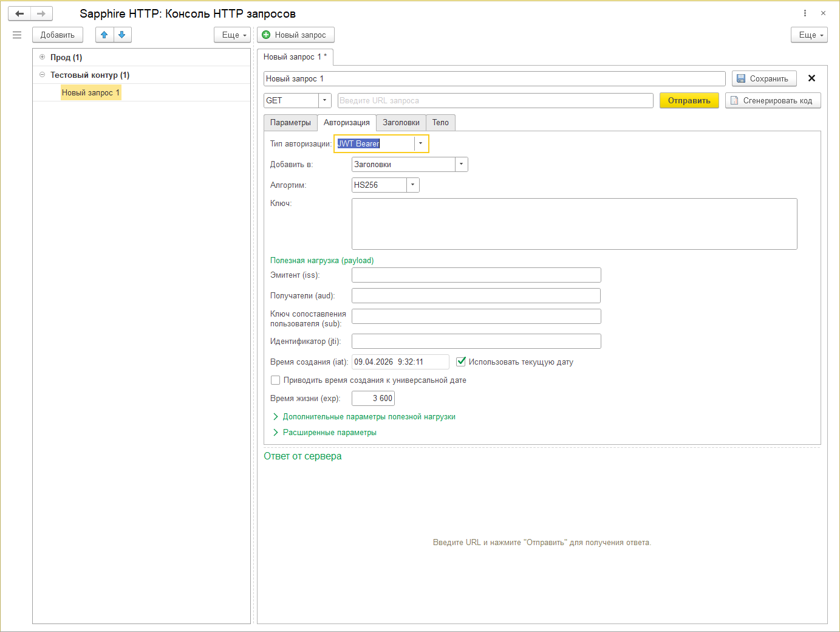The width and height of the screenshot is (840, 632).
Task: Expand the Прод tree group
Action: (x=42, y=57)
